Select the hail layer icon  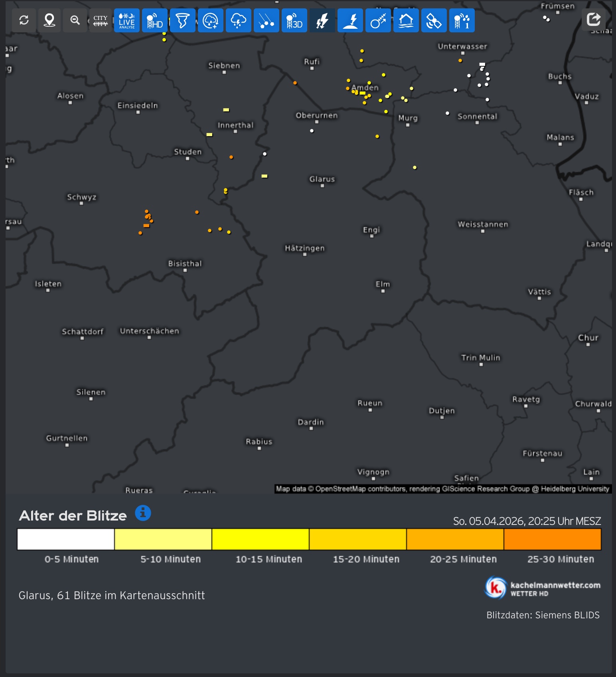coord(267,20)
